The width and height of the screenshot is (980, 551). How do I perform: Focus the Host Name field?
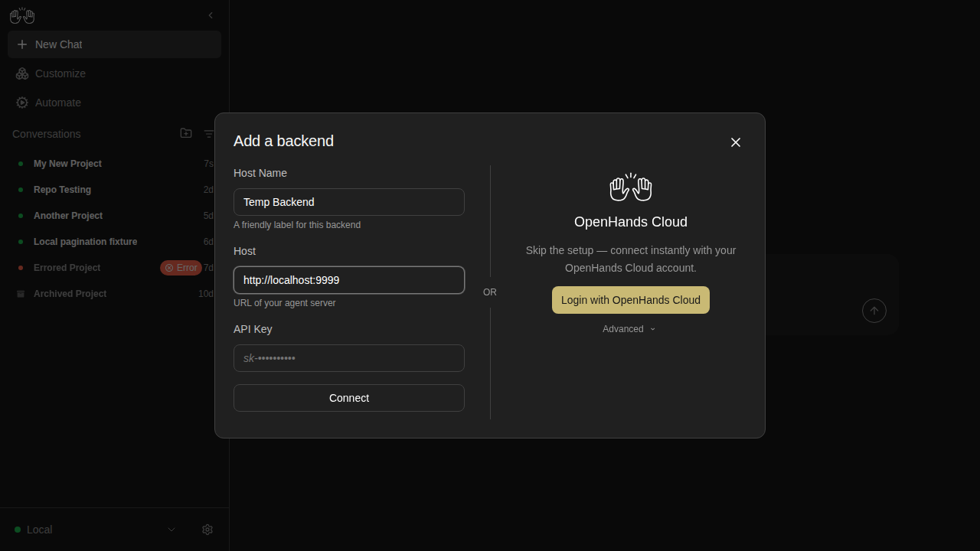pos(349,202)
